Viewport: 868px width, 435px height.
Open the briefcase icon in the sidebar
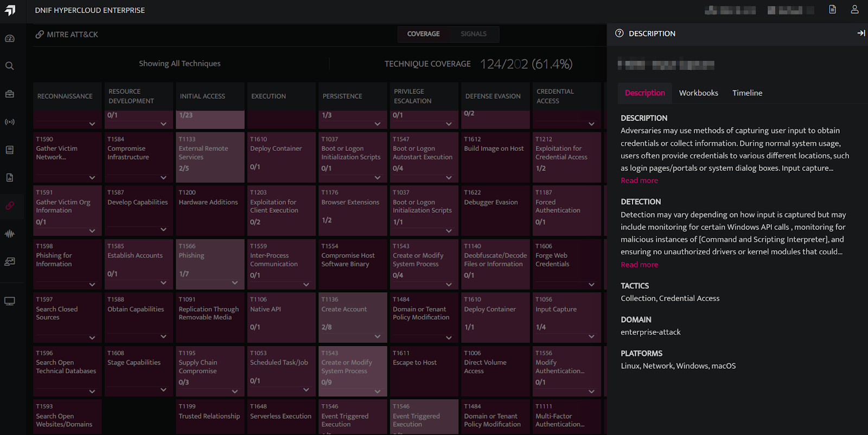point(10,94)
